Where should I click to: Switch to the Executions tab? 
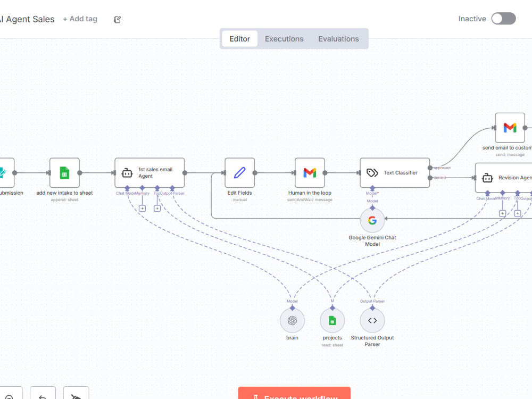(x=284, y=39)
